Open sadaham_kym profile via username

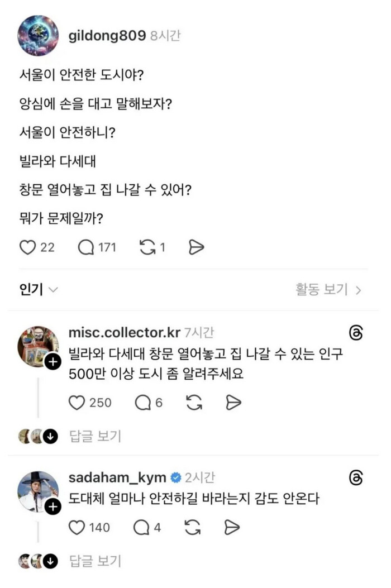pos(117,478)
